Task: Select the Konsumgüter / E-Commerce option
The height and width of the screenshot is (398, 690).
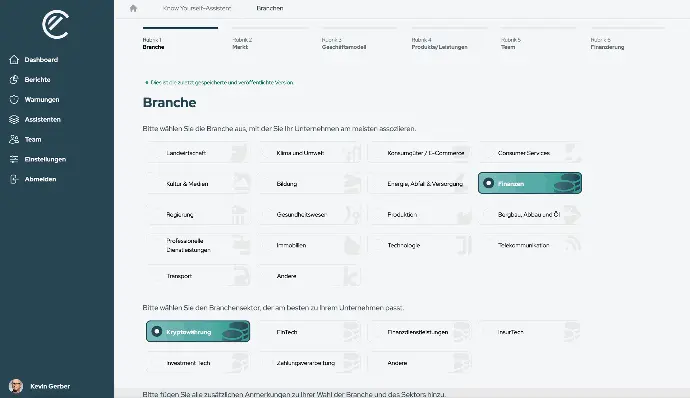Action: pos(419,153)
